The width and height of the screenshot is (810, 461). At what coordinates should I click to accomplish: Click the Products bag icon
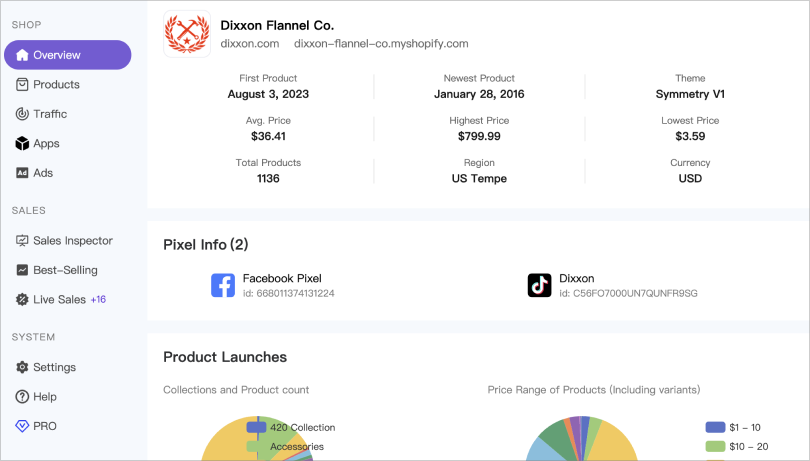click(x=22, y=85)
